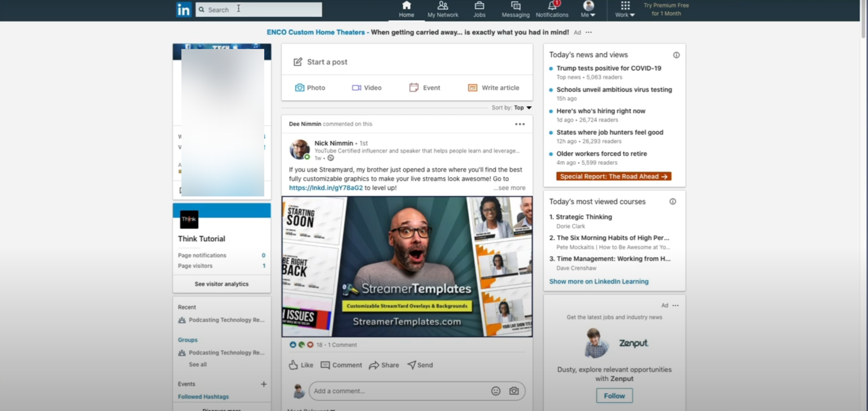The height and width of the screenshot is (411, 868).
Task: Like Nick Nimmin's post
Action: (301, 365)
